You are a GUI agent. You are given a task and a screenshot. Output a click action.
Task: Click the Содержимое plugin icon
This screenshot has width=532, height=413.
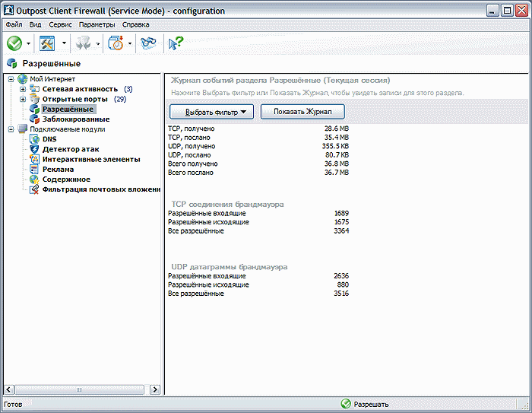pyautogui.click(x=34, y=179)
